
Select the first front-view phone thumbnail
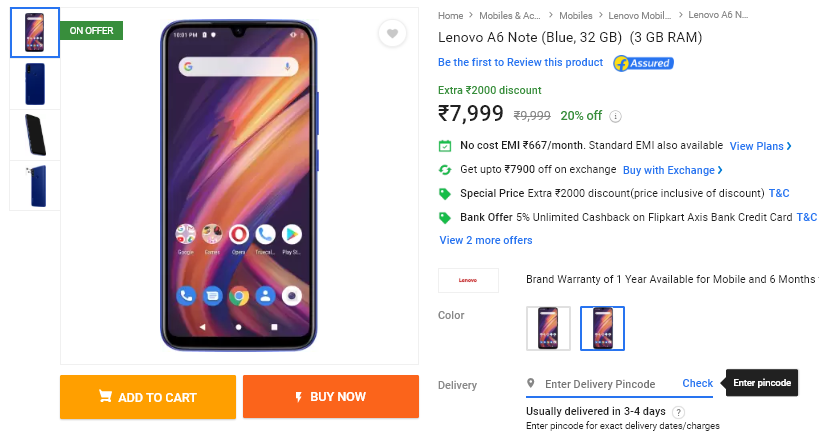(35, 33)
